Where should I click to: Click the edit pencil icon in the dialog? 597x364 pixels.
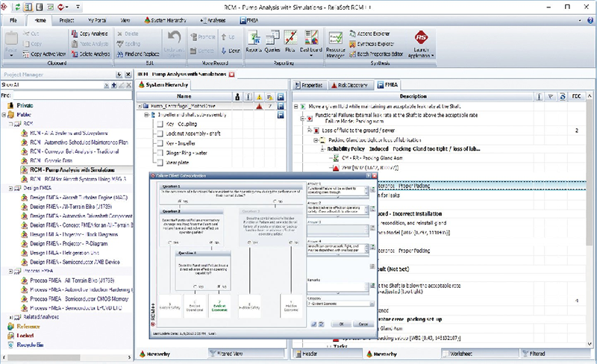(314, 324)
